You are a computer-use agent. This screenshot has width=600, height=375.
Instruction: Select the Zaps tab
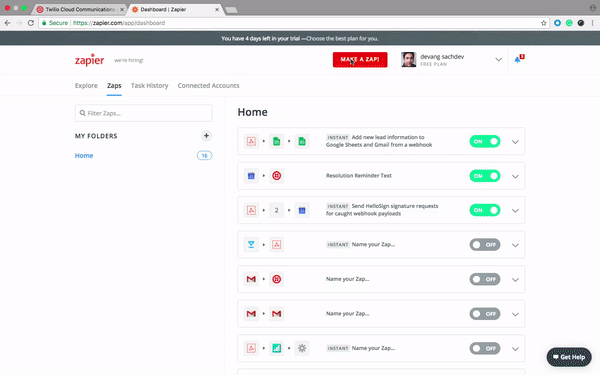click(x=114, y=85)
